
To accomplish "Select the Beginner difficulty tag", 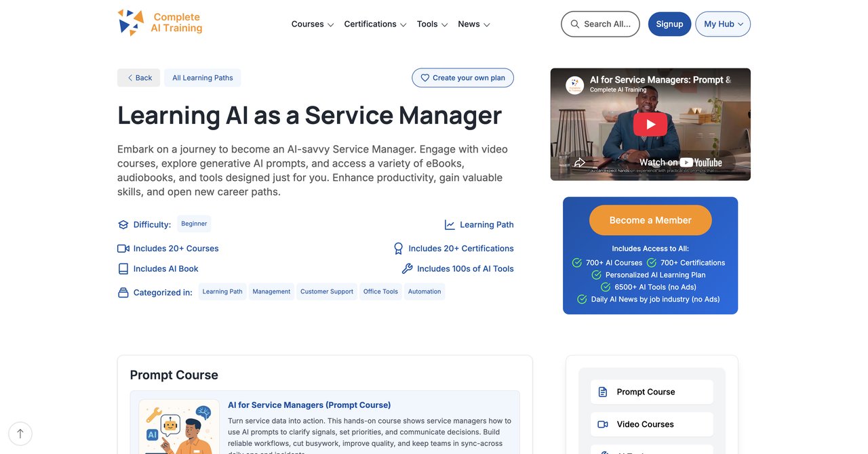I will click(194, 224).
